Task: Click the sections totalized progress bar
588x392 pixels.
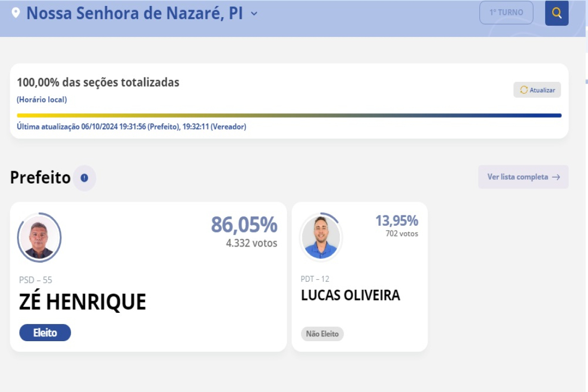Action: [289, 116]
